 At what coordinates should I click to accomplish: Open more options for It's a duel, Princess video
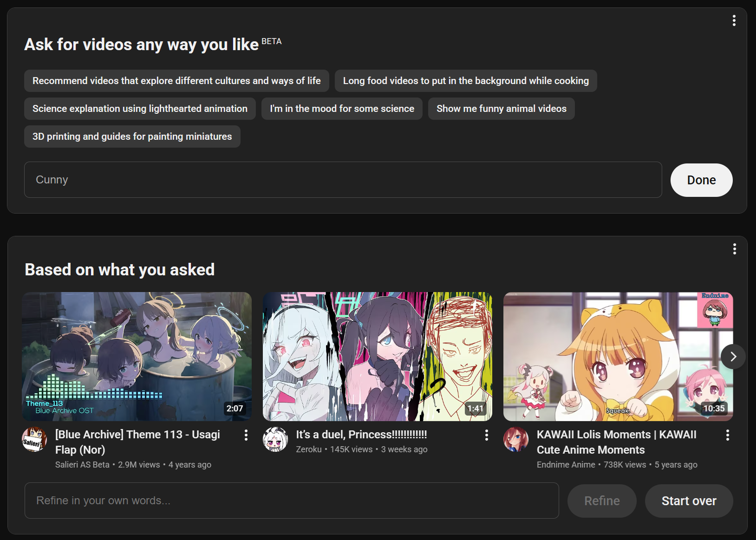(486, 435)
